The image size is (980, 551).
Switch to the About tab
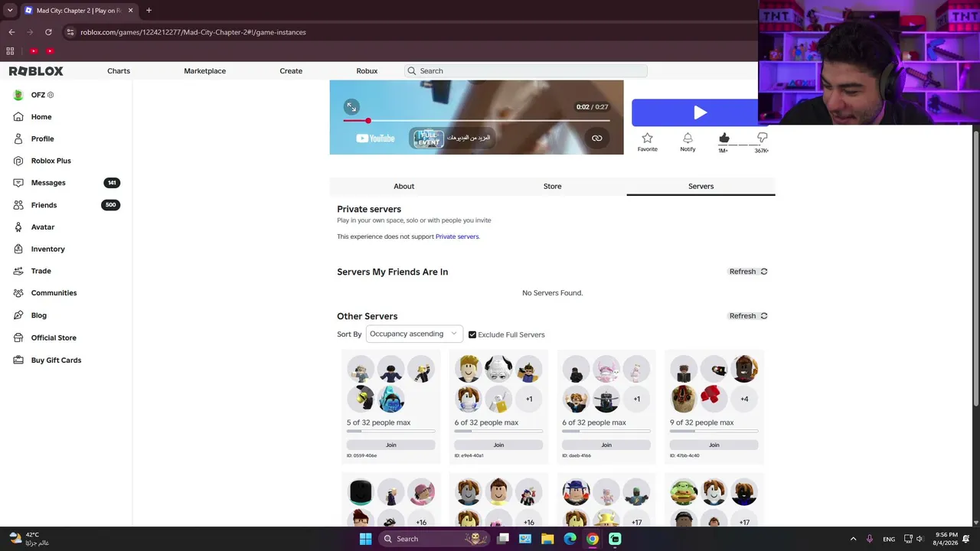403,186
